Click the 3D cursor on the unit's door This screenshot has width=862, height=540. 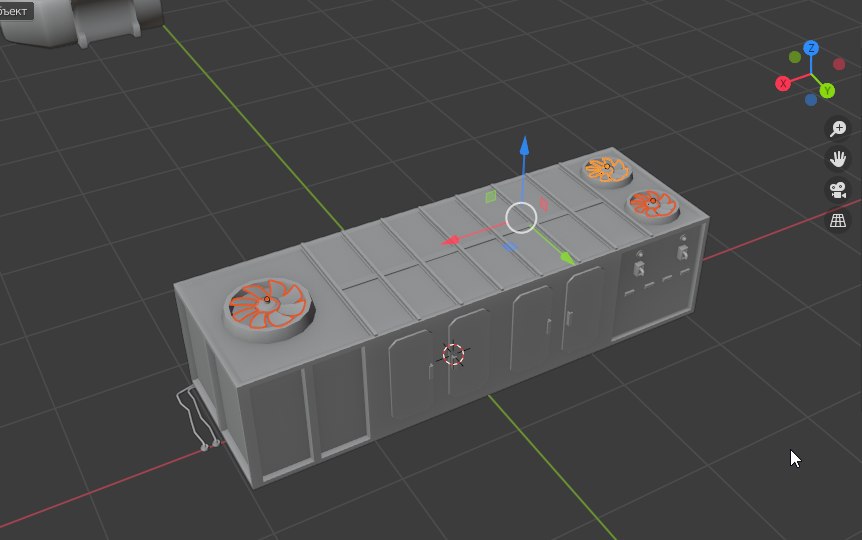tap(454, 355)
